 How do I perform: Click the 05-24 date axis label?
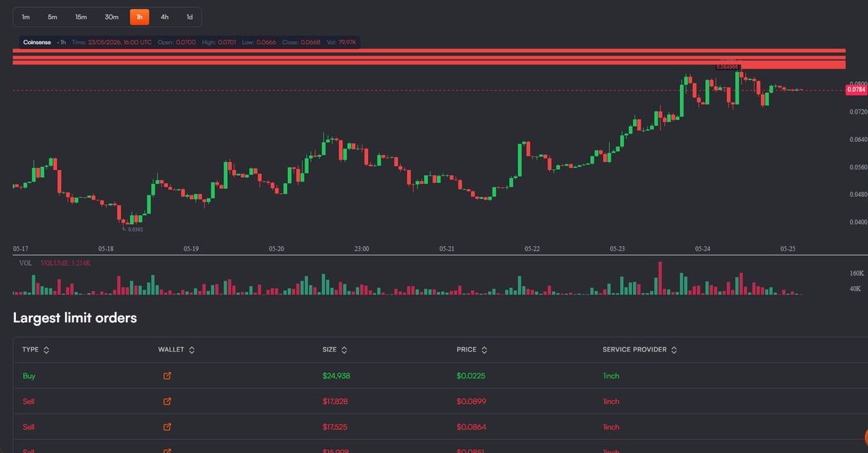[x=703, y=248]
